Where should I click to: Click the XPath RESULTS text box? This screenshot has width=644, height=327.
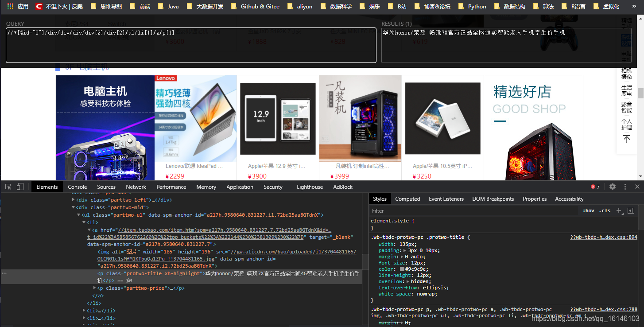pos(506,45)
